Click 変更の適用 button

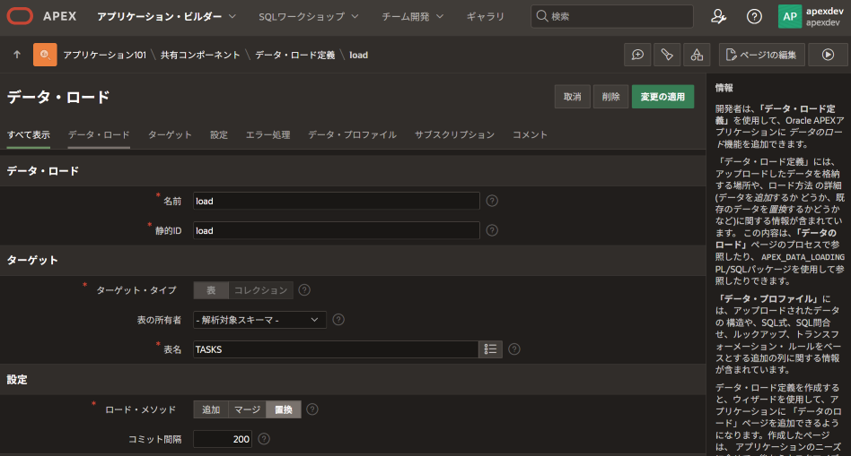point(663,97)
